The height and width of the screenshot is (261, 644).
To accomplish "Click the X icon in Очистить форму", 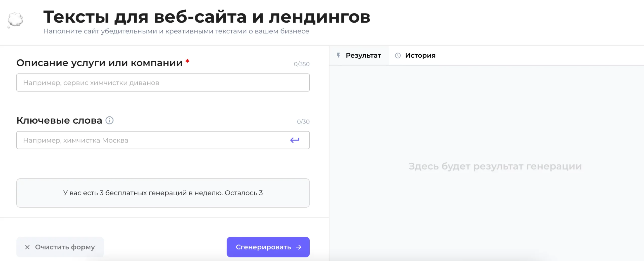I will (x=27, y=247).
